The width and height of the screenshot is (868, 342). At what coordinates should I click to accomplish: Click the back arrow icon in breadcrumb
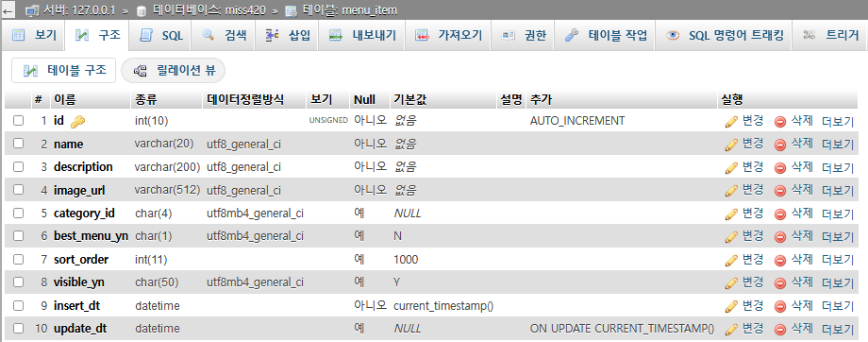pos(8,10)
